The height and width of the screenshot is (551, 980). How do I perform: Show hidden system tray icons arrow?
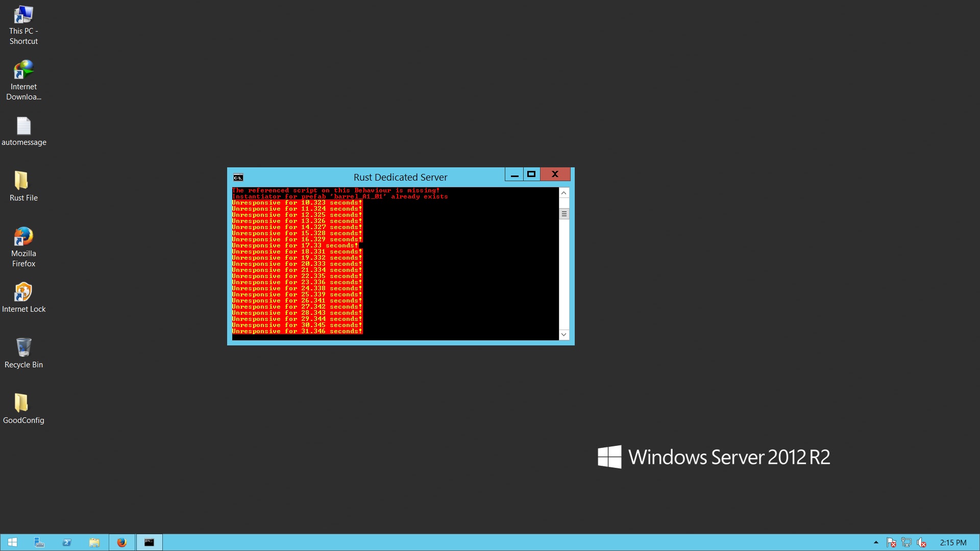pos(876,542)
